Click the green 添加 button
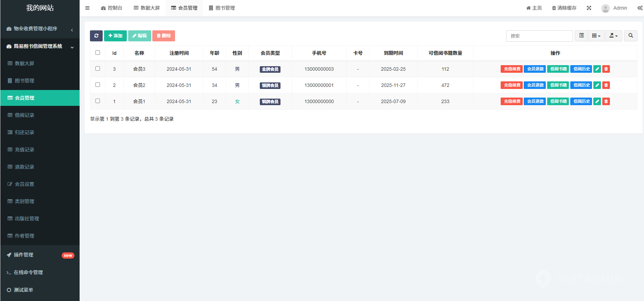644x301 pixels. point(115,36)
